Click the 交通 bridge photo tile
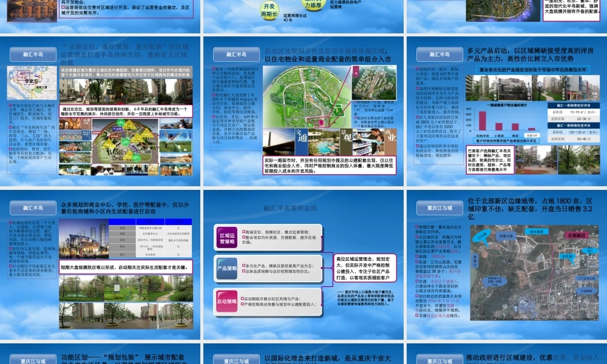The height and width of the screenshot is (364, 607). 286,142
